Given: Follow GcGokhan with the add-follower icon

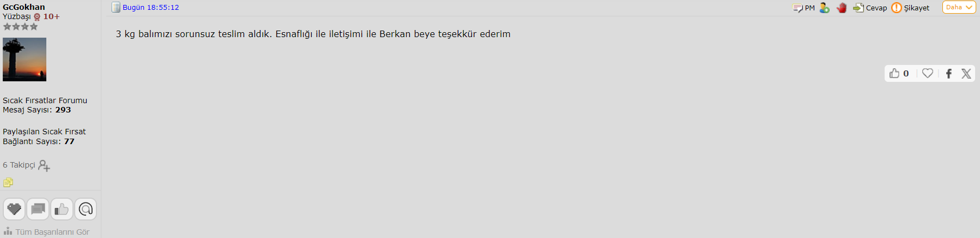Looking at the screenshot, I should tap(44, 165).
